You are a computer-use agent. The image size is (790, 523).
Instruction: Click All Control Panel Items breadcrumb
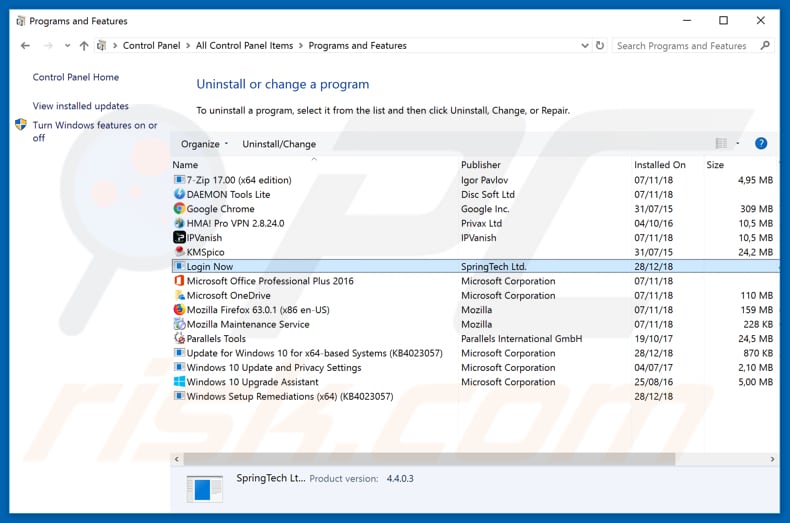244,45
